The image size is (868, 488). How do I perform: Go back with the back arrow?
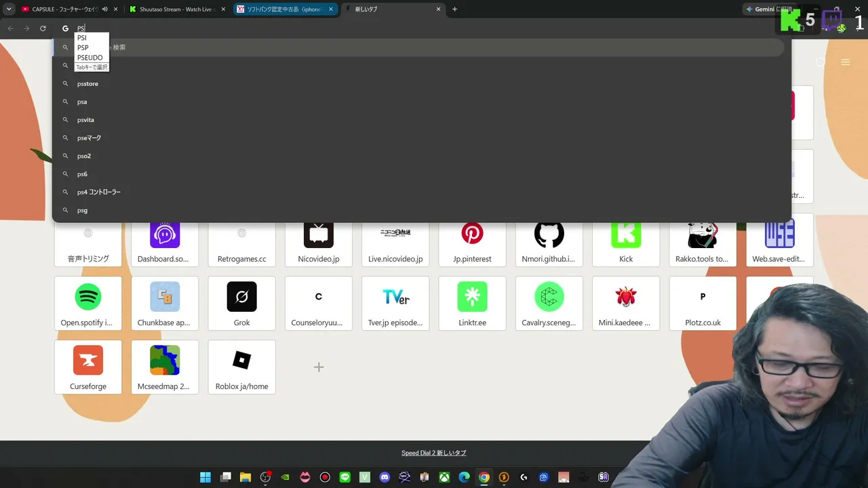pos(10,28)
